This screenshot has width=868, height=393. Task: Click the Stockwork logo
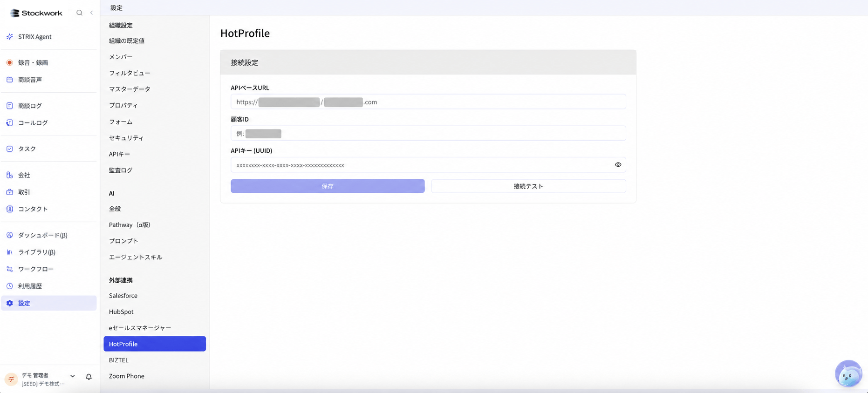point(36,13)
